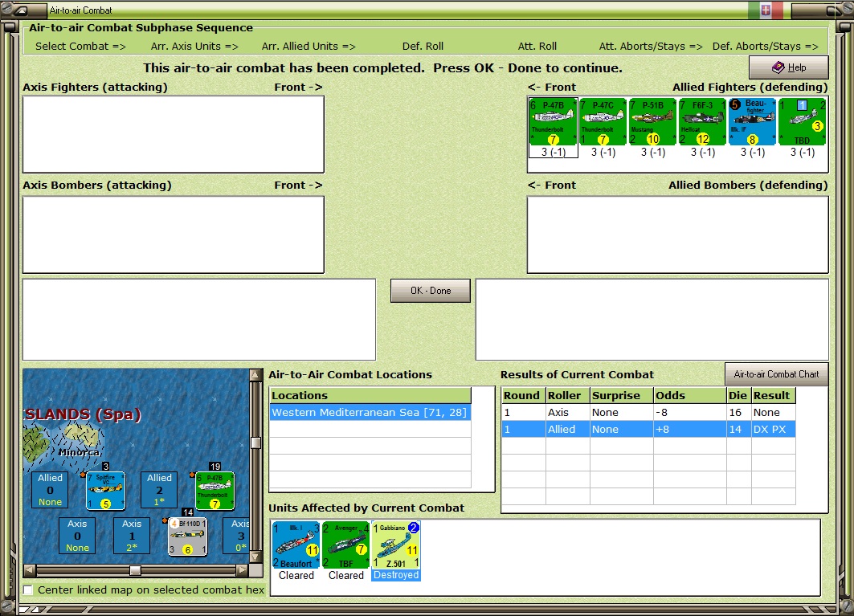The height and width of the screenshot is (616, 854).
Task: Click the Allied 0 None map marker
Action: click(x=50, y=490)
